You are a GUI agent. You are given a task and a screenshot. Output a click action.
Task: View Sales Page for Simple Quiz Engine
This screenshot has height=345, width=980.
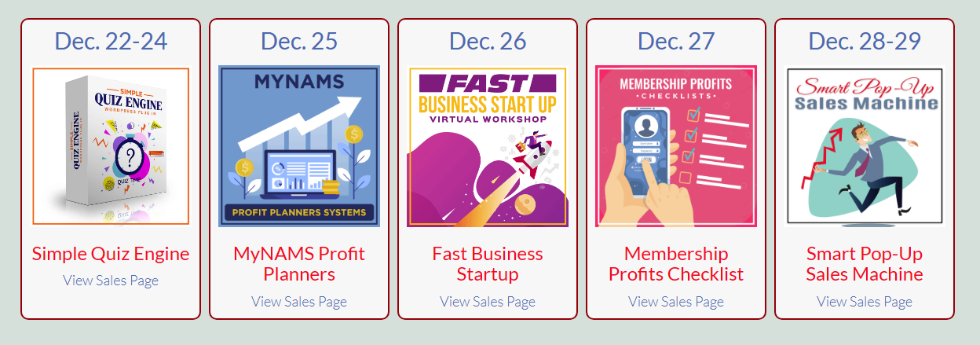point(111,281)
